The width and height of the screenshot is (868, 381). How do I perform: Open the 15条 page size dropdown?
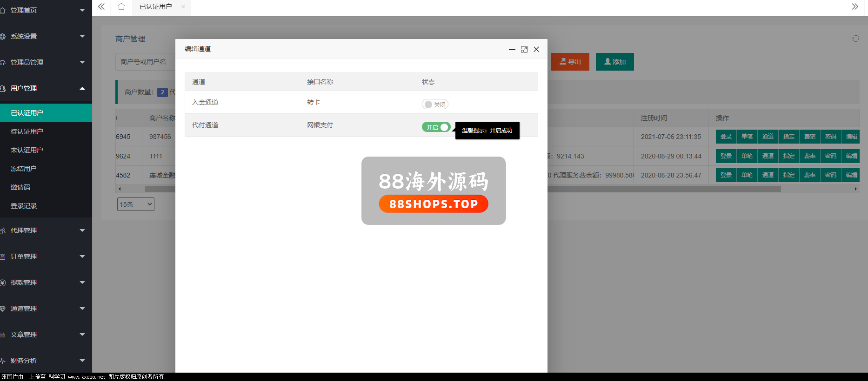[x=135, y=204]
